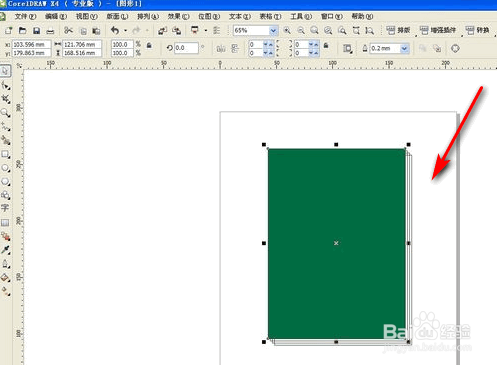500x365 pixels.
Task: Click the Print icon
Action: tap(50, 31)
